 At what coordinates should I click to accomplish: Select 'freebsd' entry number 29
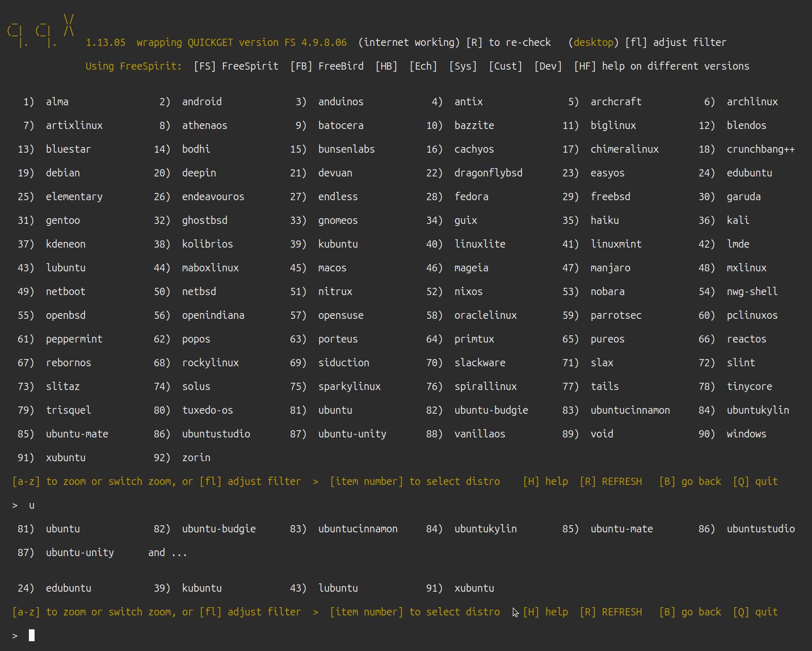point(610,197)
